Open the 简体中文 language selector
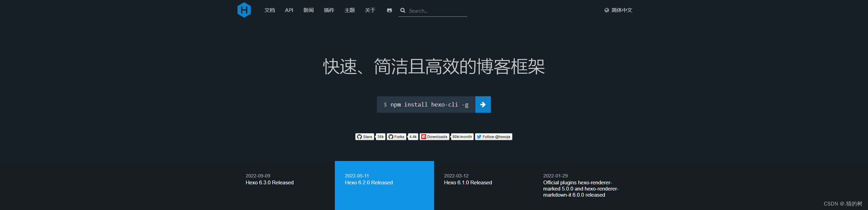868x210 pixels. (x=618, y=10)
